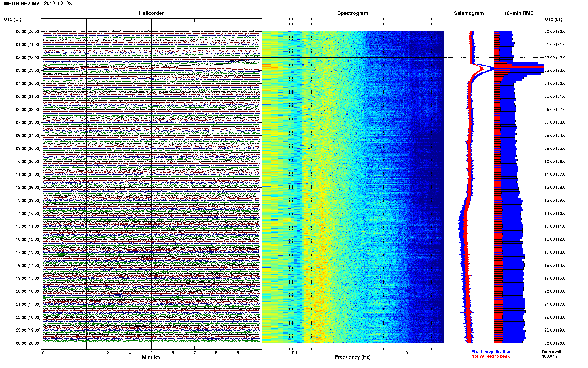The width and height of the screenshot is (588, 368).
Task: Click the '10' frequency tick label
Action: click(x=405, y=353)
